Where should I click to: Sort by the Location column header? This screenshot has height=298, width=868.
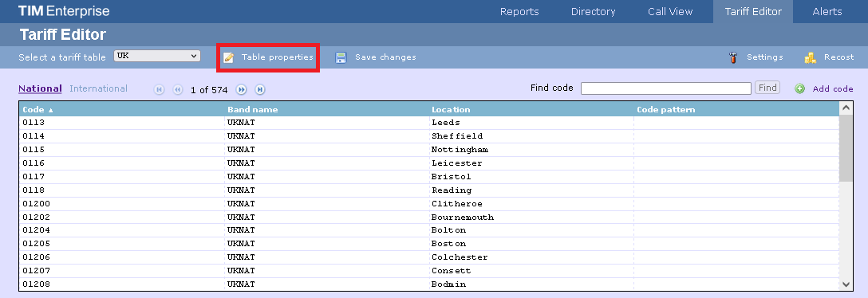pyautogui.click(x=531, y=109)
